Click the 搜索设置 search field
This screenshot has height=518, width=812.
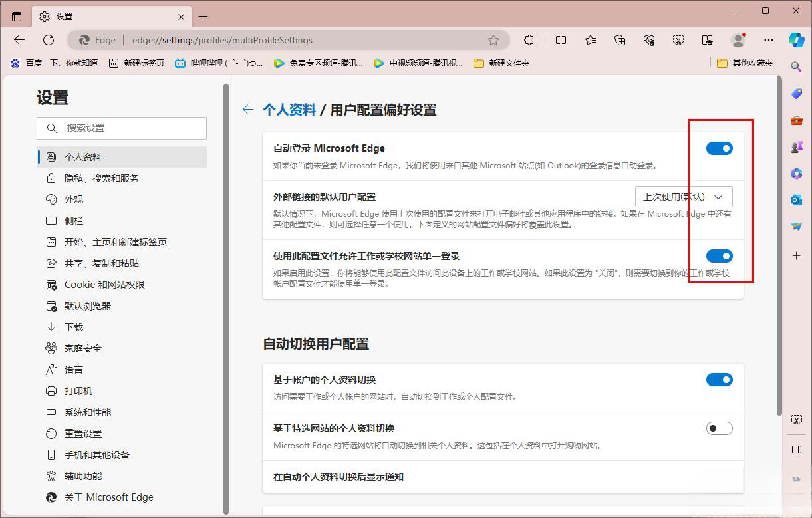(x=122, y=128)
